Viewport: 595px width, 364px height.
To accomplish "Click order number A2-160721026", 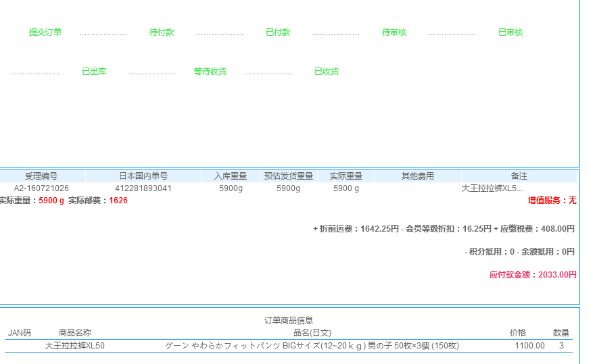I will click(x=41, y=188).
